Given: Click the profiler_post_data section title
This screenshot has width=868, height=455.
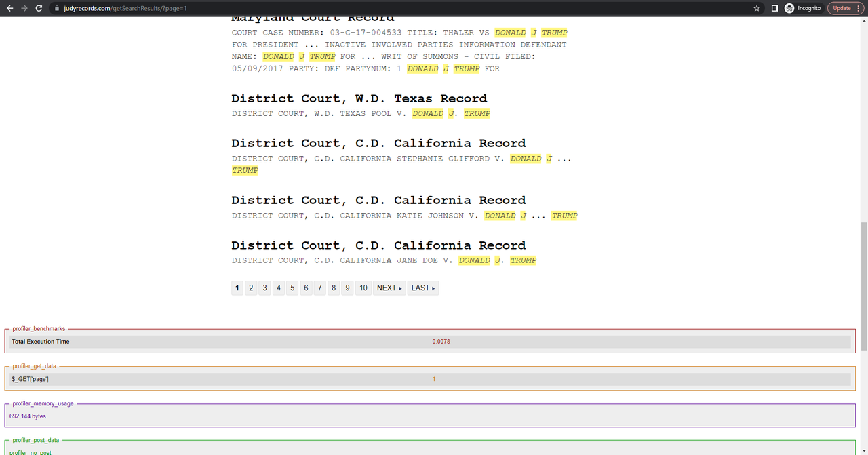Looking at the screenshot, I should click(x=36, y=440).
